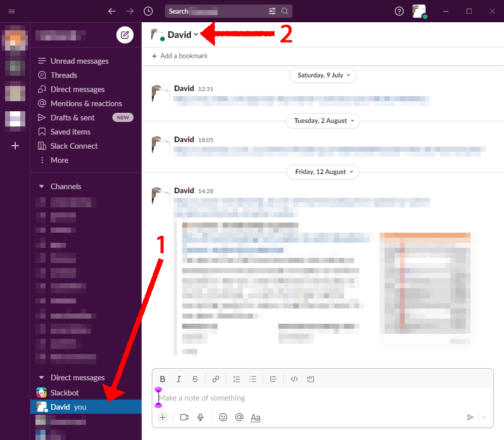504x440 pixels.
Task: Click the NEW badge beside Drafts & sent
Action: click(x=123, y=117)
